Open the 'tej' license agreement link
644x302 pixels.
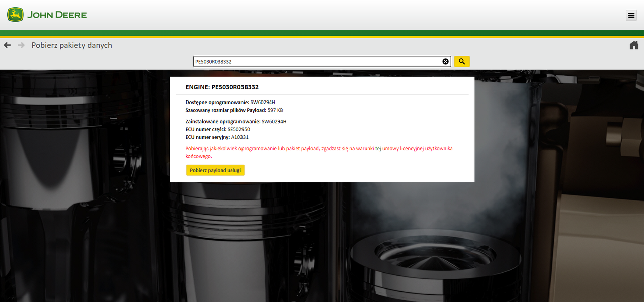(378, 149)
